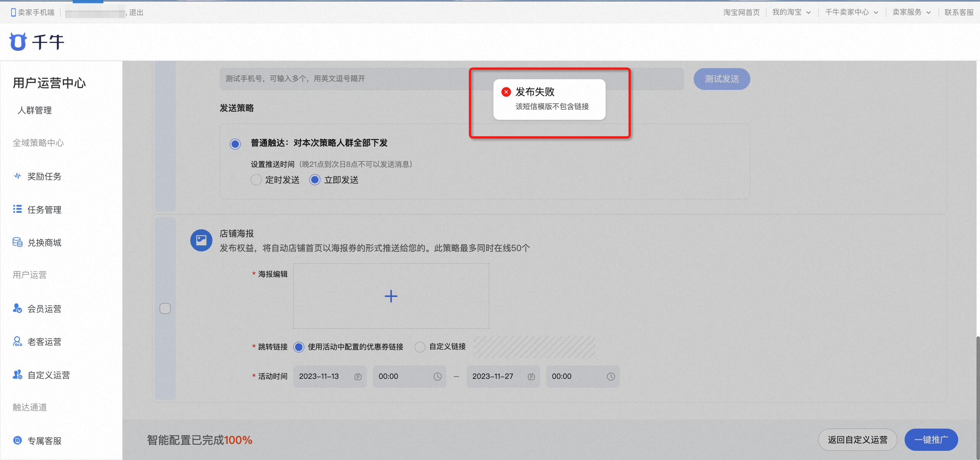Click the Qianniu logo icon
The height and width of the screenshot is (460, 980).
coord(18,42)
